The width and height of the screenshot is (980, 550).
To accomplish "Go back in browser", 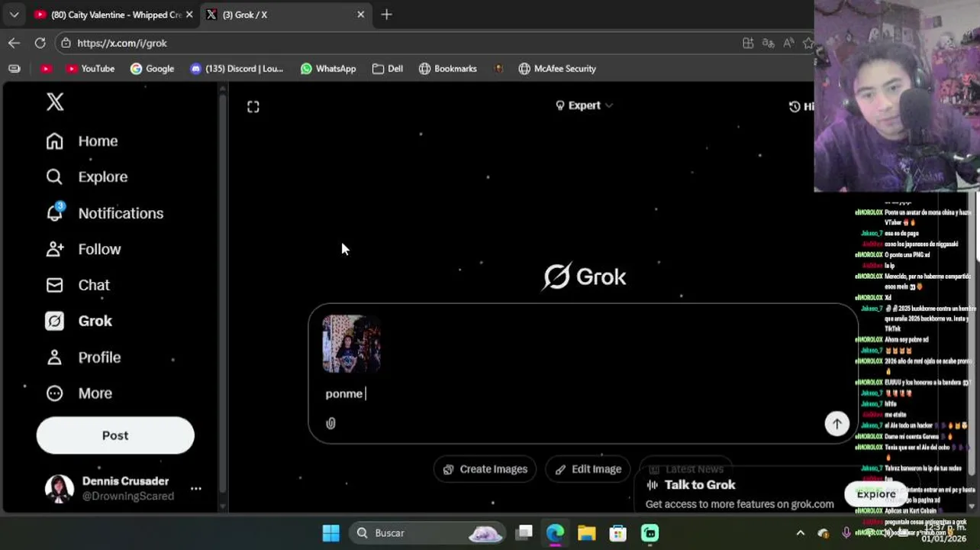I will [x=14, y=44].
